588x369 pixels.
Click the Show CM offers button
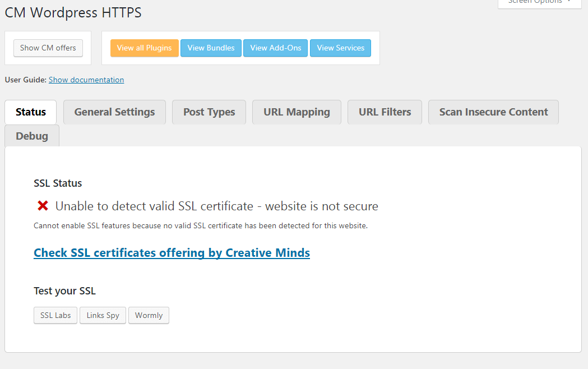click(48, 48)
